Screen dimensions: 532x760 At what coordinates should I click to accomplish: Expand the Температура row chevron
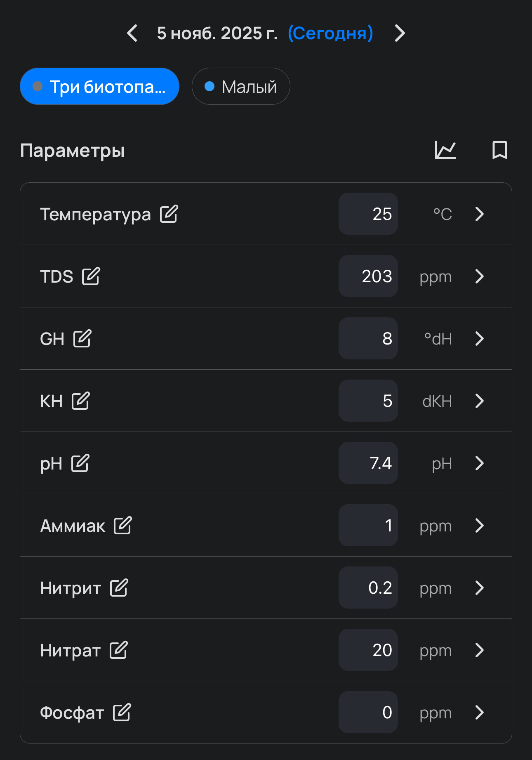479,214
